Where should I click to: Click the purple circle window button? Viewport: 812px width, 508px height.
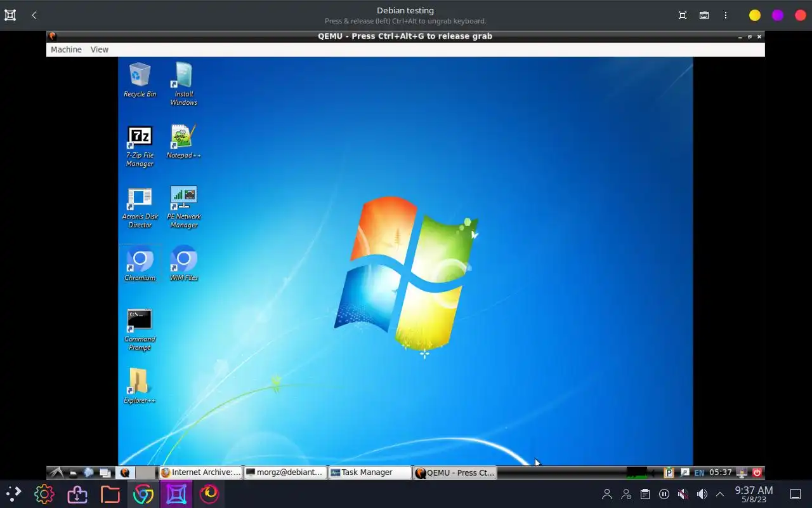click(778, 15)
